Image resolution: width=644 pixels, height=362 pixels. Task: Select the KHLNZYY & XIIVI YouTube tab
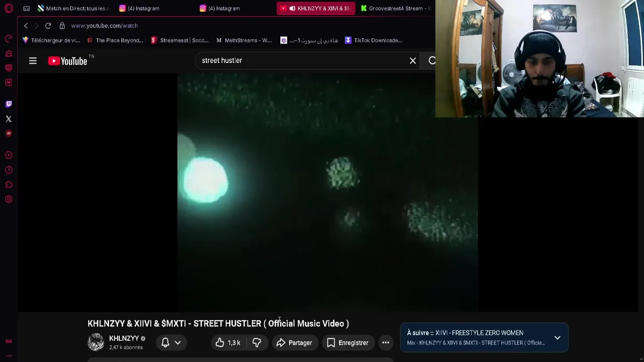pos(316,9)
